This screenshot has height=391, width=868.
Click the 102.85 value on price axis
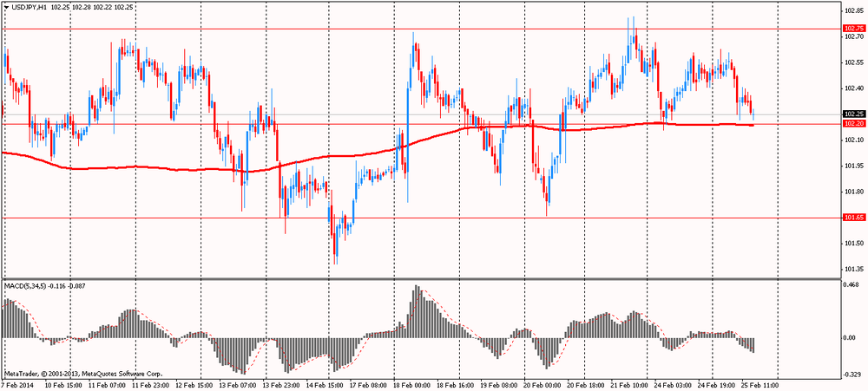[x=854, y=10]
